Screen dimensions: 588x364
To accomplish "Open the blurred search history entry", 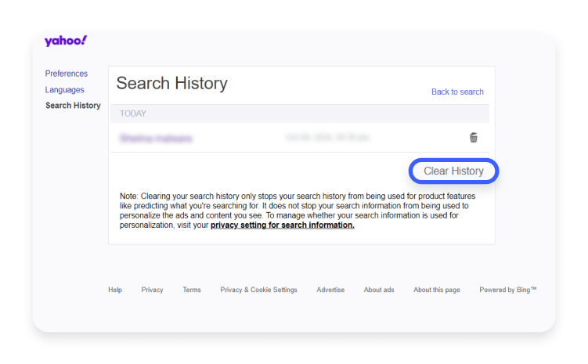I will point(156,139).
